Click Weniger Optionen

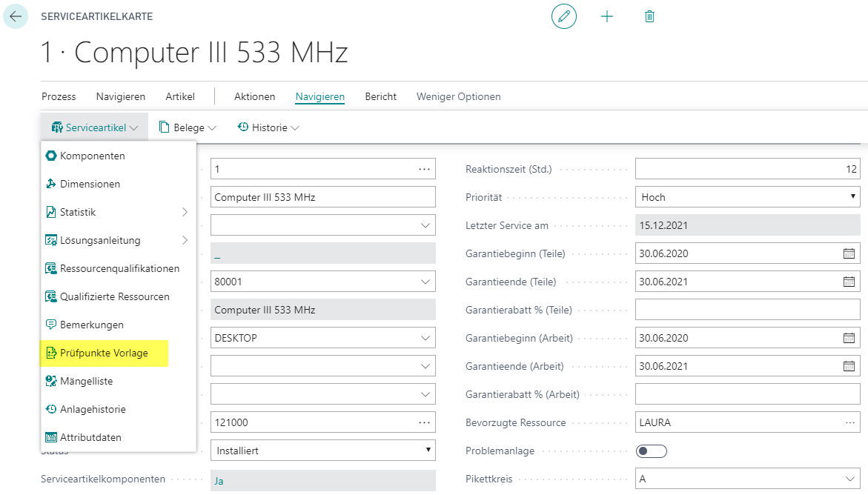(x=458, y=96)
